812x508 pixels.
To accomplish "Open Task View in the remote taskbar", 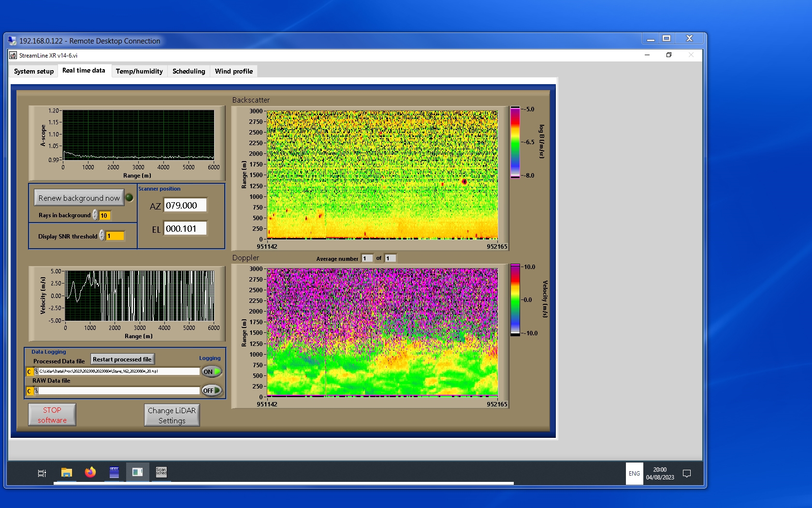I will click(x=42, y=473).
